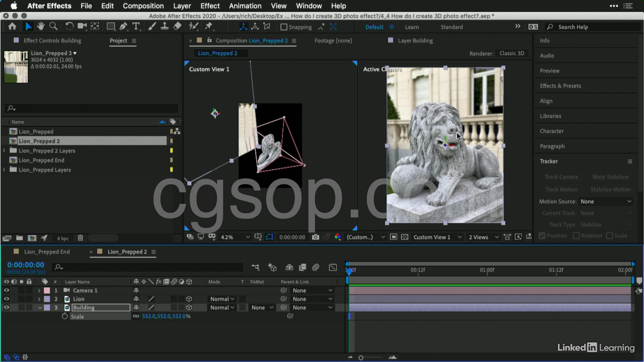Open the Custom View 1 3D view dropdown
The height and width of the screenshot is (362, 644).
437,237
